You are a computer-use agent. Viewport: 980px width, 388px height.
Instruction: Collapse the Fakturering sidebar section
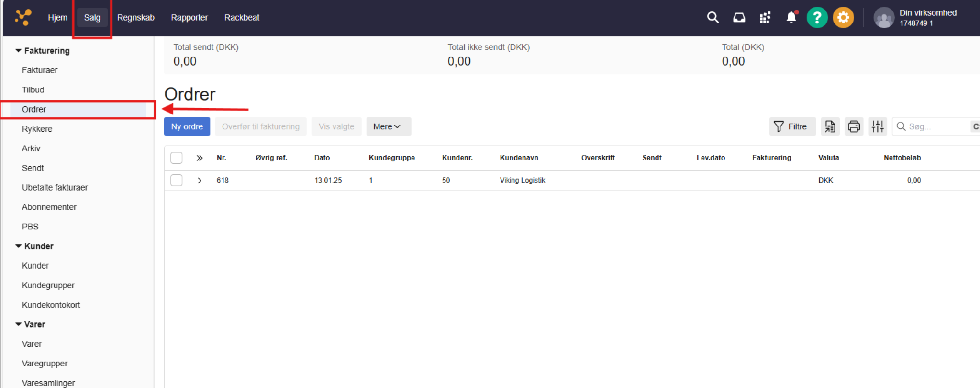click(x=19, y=51)
